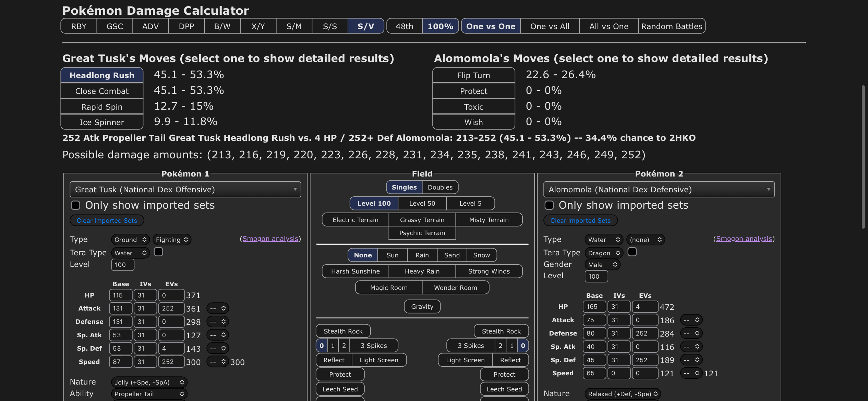Set 2 Spikes on Pokémon 1 side
The width and height of the screenshot is (868, 401).
[x=344, y=345]
